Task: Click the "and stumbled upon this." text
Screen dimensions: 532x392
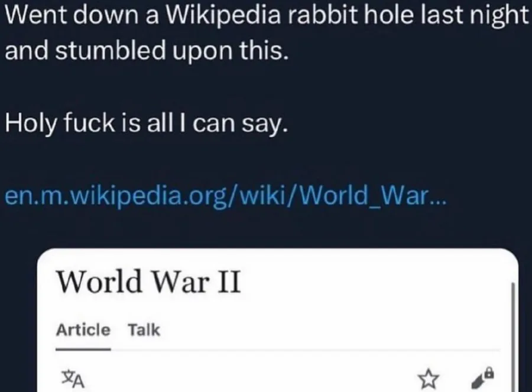Action: click(x=147, y=50)
